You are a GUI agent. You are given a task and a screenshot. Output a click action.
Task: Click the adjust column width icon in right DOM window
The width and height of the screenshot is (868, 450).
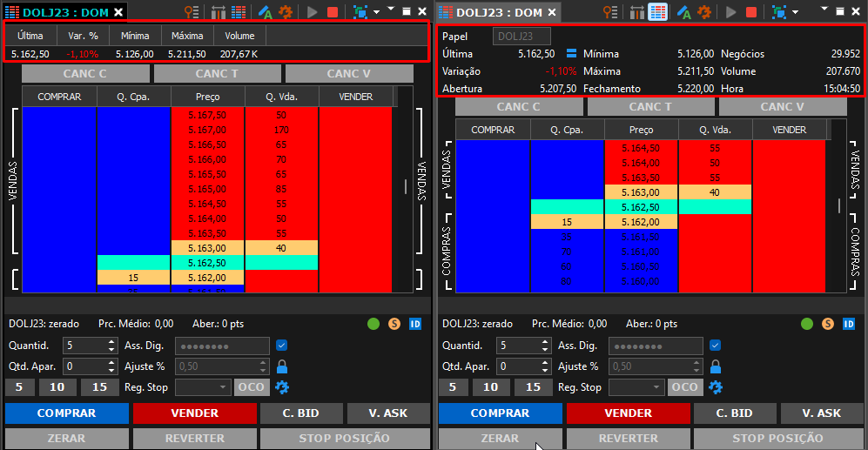637,11
